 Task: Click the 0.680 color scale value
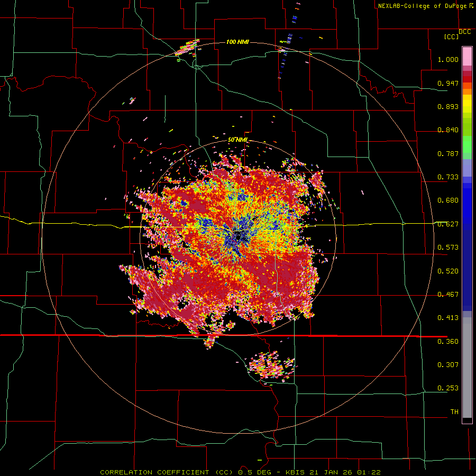tap(448, 200)
